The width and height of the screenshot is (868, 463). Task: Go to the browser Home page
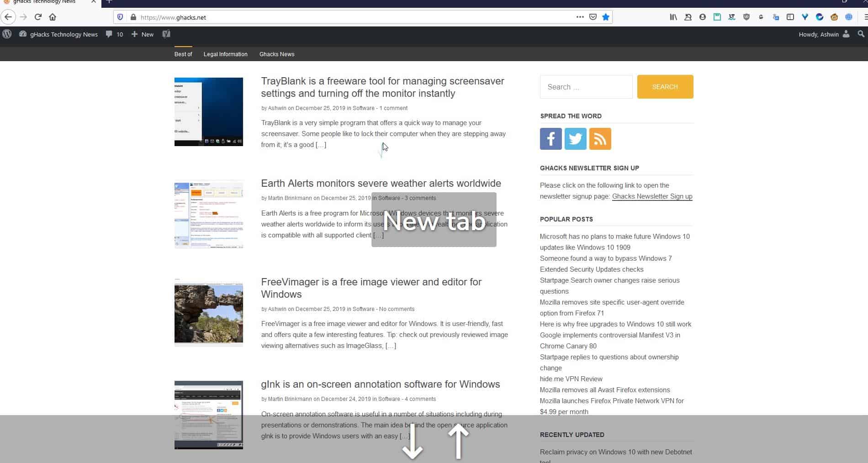pyautogui.click(x=53, y=17)
